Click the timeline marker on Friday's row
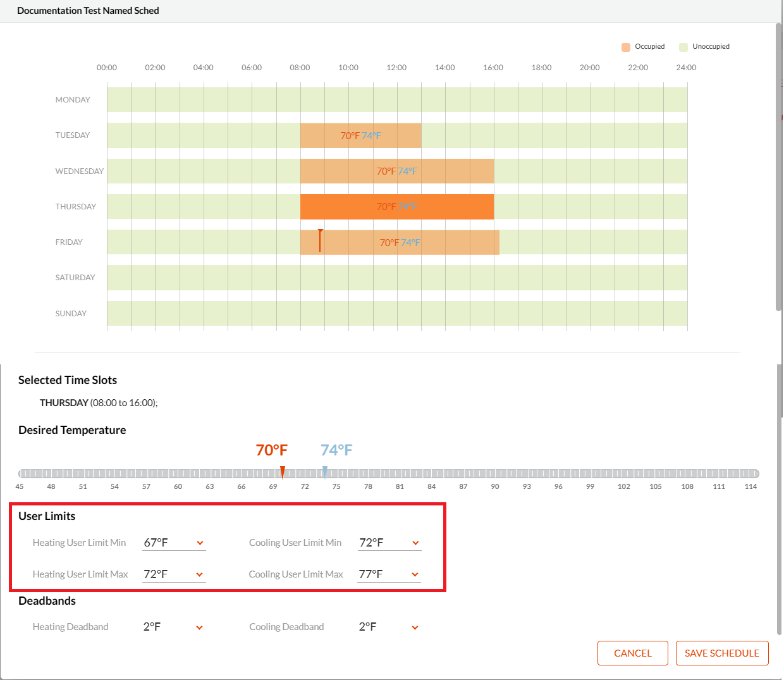The height and width of the screenshot is (680, 784). tap(320, 240)
